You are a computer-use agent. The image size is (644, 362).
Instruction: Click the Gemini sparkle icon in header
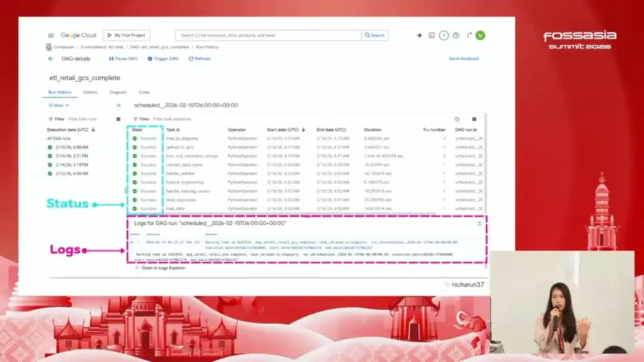coord(419,35)
